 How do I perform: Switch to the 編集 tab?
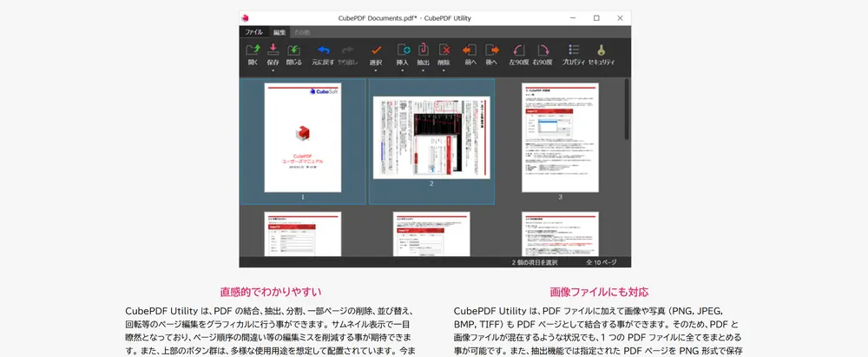(x=279, y=32)
